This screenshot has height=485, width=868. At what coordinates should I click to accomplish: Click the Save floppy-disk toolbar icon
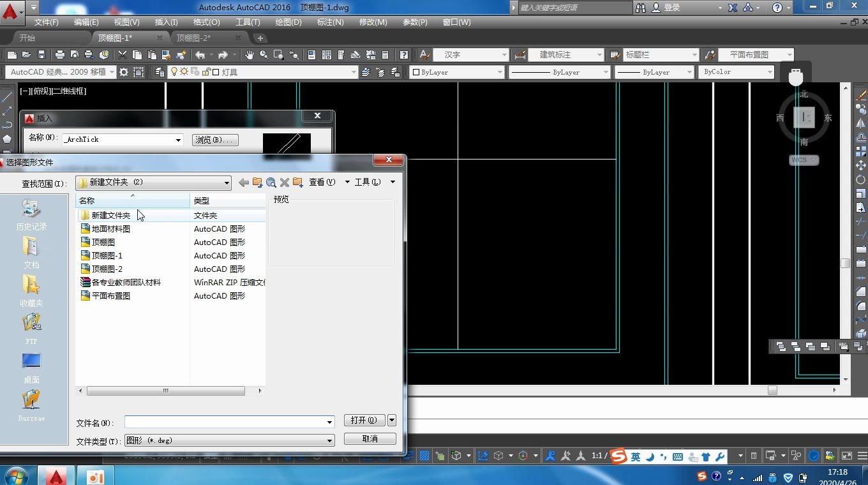tap(41, 55)
